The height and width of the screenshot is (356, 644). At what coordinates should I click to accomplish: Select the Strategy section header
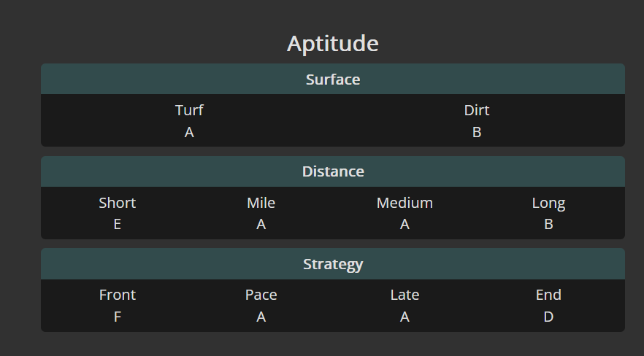click(x=333, y=264)
